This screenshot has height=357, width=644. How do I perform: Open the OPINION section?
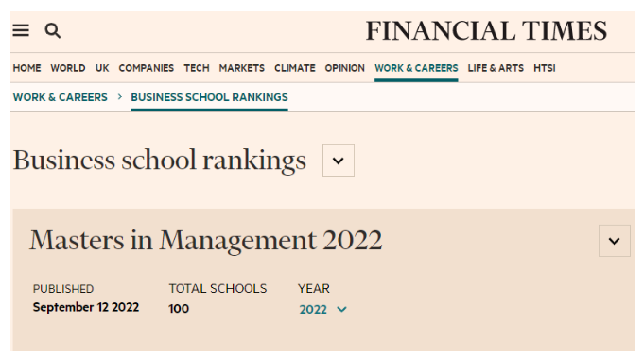pos(344,68)
